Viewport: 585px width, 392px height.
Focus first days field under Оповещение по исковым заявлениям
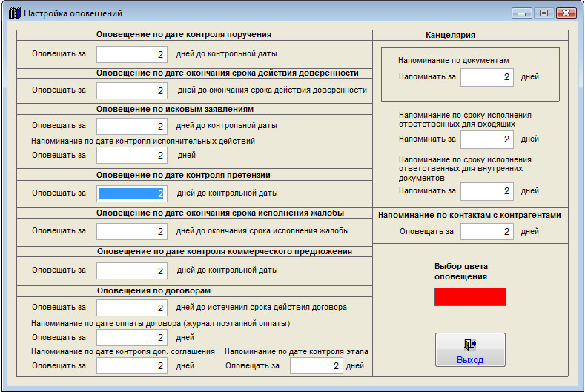click(132, 126)
